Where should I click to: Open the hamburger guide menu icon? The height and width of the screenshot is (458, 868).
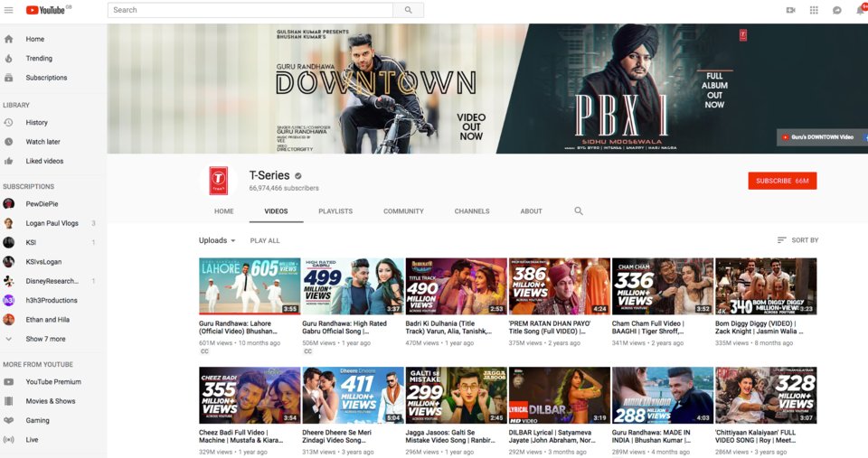click(9, 10)
